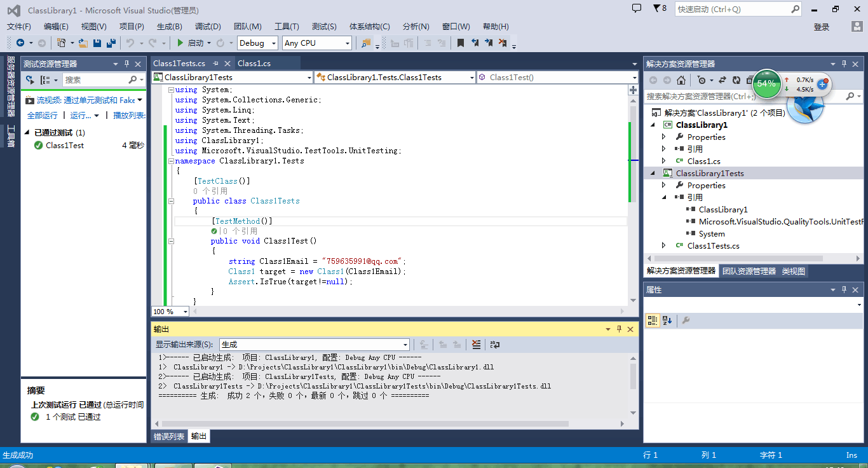Click run tests icon in Test Explorer
The image size is (868, 468).
pos(30,80)
